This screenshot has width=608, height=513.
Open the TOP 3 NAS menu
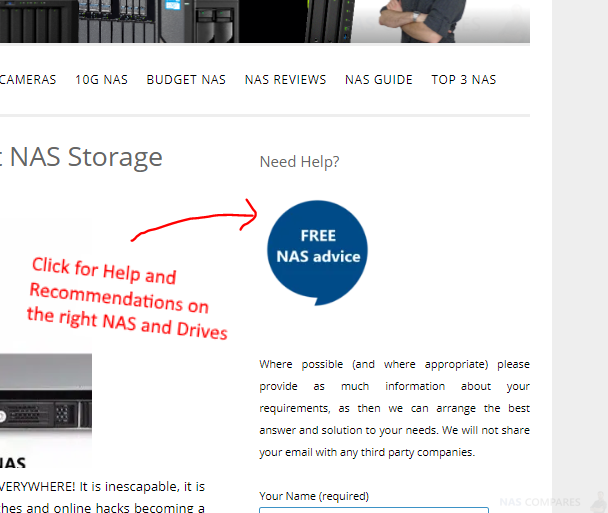[x=464, y=80]
